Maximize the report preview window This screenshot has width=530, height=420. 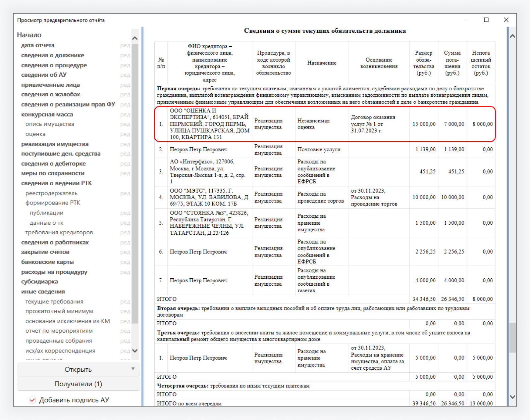coord(486,20)
